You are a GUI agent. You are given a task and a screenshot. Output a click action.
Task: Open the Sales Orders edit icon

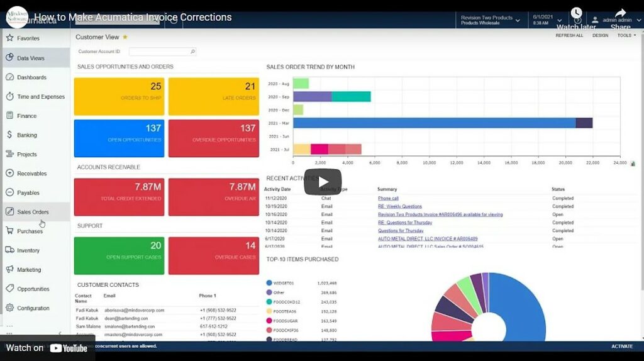tap(10, 211)
